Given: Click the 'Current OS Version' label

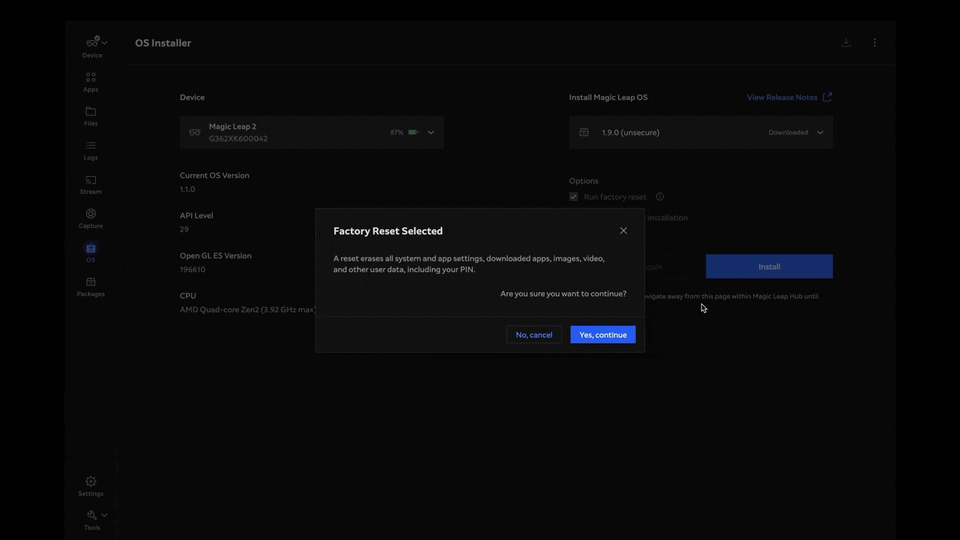Looking at the screenshot, I should (214, 175).
